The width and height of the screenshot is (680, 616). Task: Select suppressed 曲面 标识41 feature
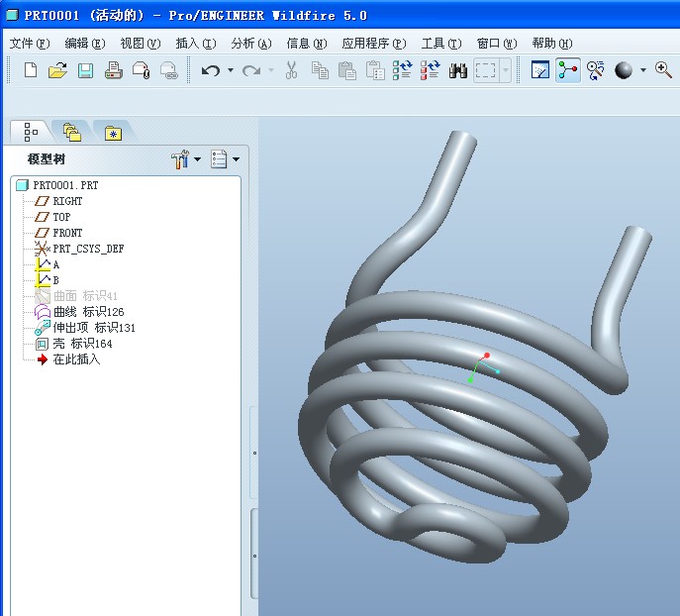click(x=76, y=296)
